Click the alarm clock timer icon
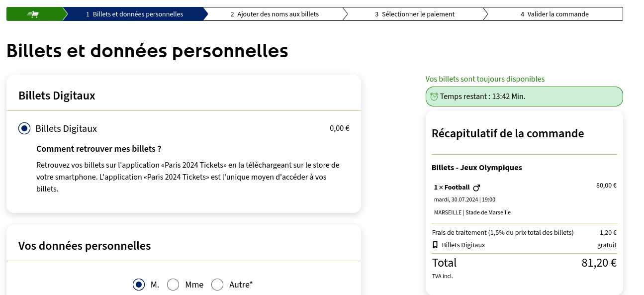Viewport: 644px width, 295px height. [x=434, y=97]
